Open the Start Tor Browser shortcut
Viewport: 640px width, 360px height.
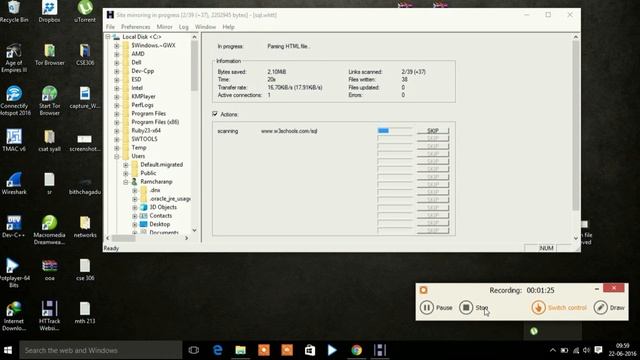tap(49, 101)
